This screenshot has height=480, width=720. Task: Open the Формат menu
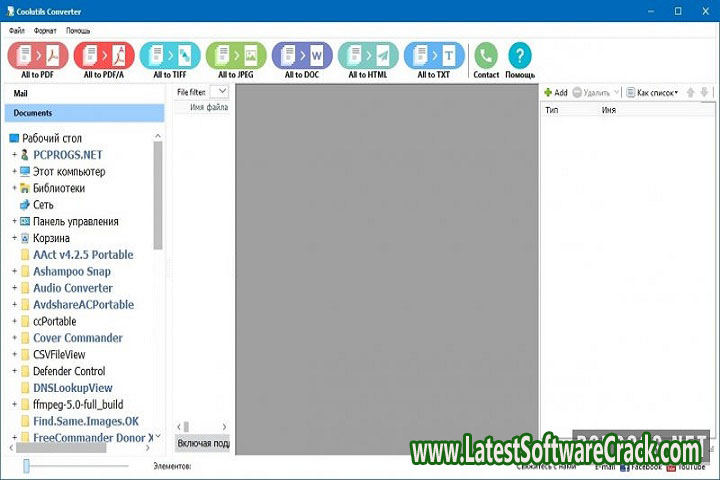(45, 31)
